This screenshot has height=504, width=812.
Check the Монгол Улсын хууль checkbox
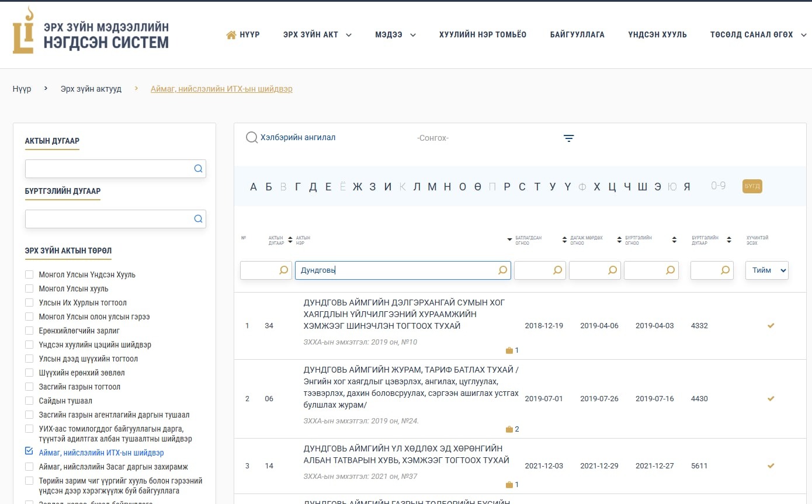(29, 289)
